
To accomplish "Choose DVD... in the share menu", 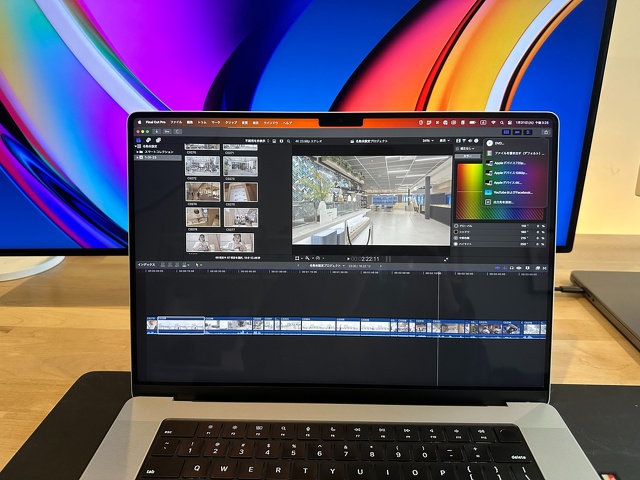I will click(x=515, y=144).
